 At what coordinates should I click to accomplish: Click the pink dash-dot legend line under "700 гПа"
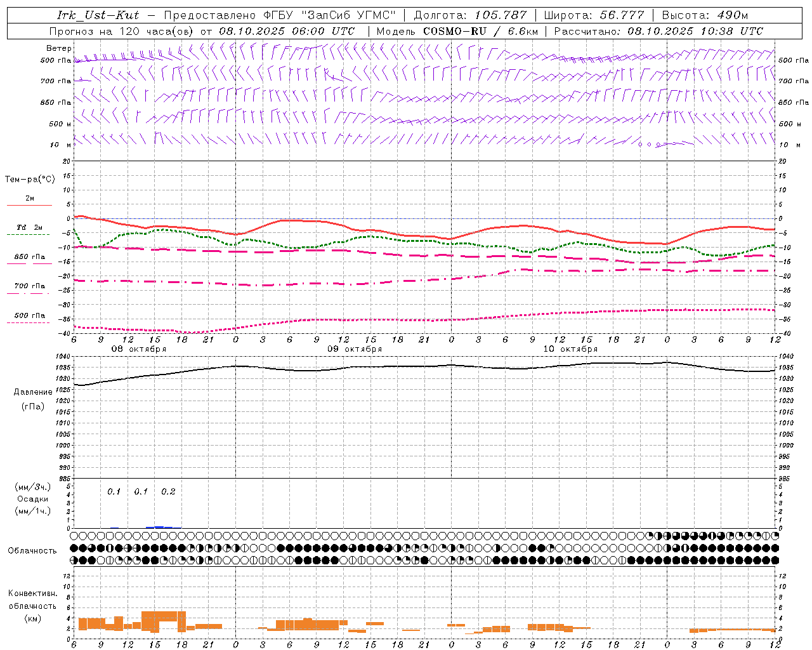click(x=29, y=293)
